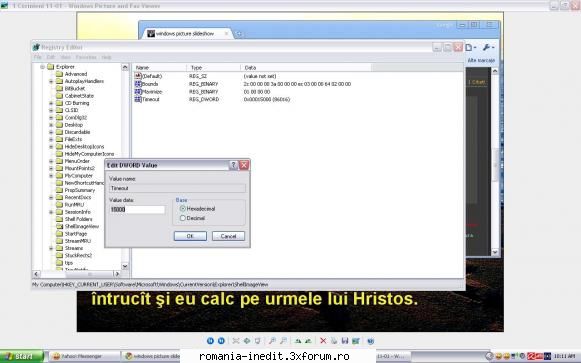Click the Zoom In magnifier icon
The image size is (581, 363).
pyautogui.click(x=272, y=341)
